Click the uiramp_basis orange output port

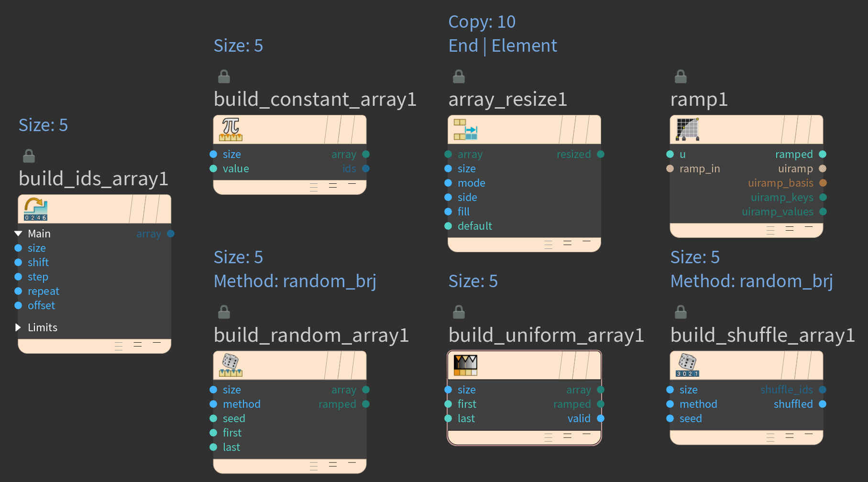click(823, 183)
